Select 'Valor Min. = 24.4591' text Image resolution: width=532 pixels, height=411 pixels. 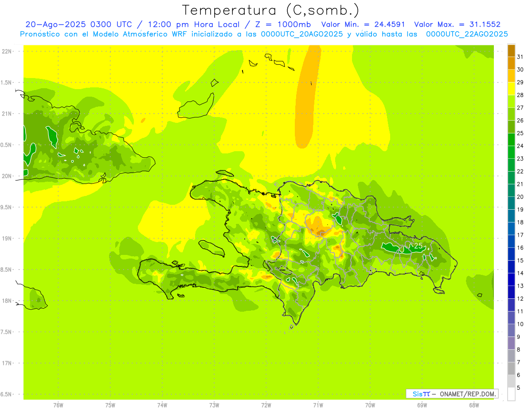click(x=363, y=24)
